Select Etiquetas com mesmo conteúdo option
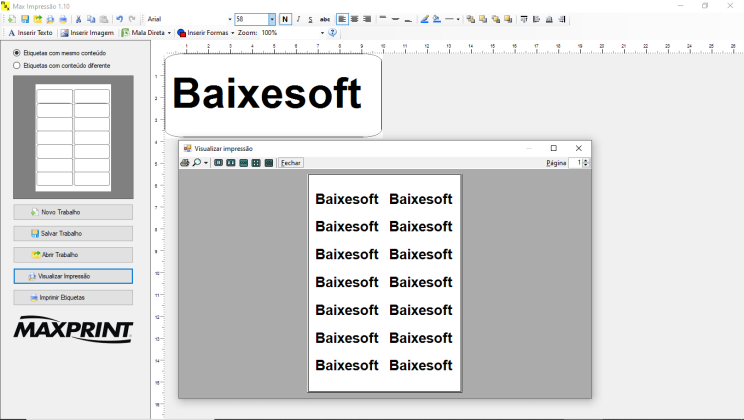The width and height of the screenshot is (744, 420). 60,53
